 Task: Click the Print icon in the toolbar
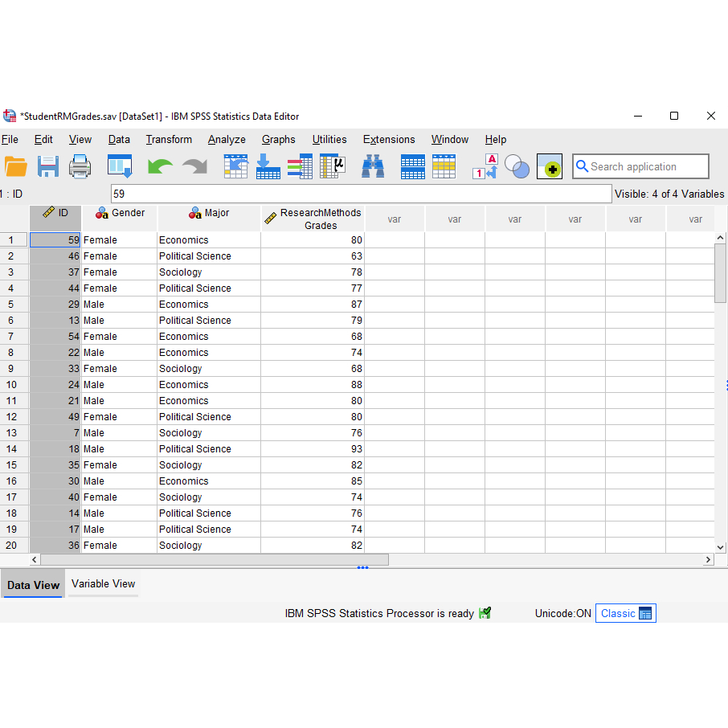(x=80, y=166)
